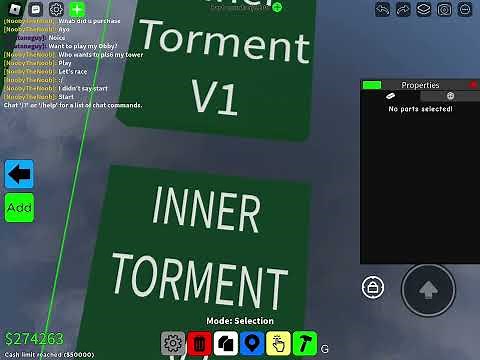
Task: Switch to the part properties tab
Action: click(390, 96)
